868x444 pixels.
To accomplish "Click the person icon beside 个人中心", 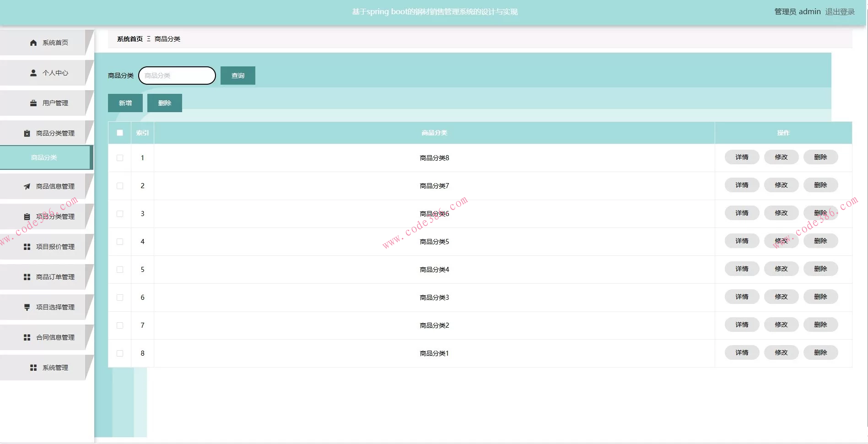I will (x=33, y=73).
